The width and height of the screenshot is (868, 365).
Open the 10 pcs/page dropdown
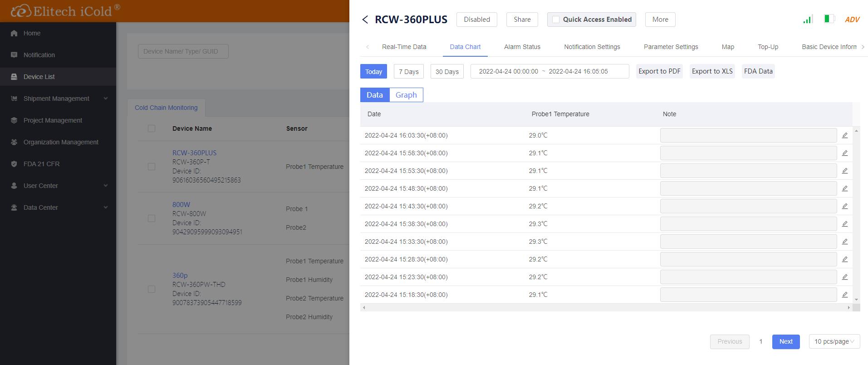click(834, 341)
